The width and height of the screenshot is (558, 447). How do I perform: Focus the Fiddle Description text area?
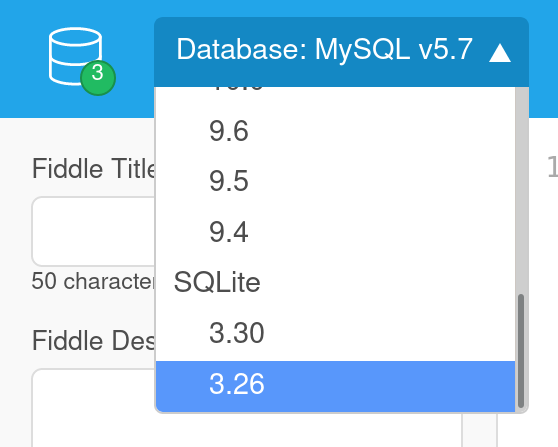tap(94, 408)
